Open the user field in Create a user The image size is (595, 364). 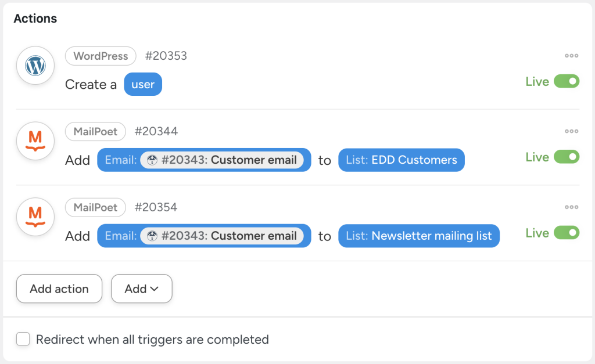(x=142, y=84)
